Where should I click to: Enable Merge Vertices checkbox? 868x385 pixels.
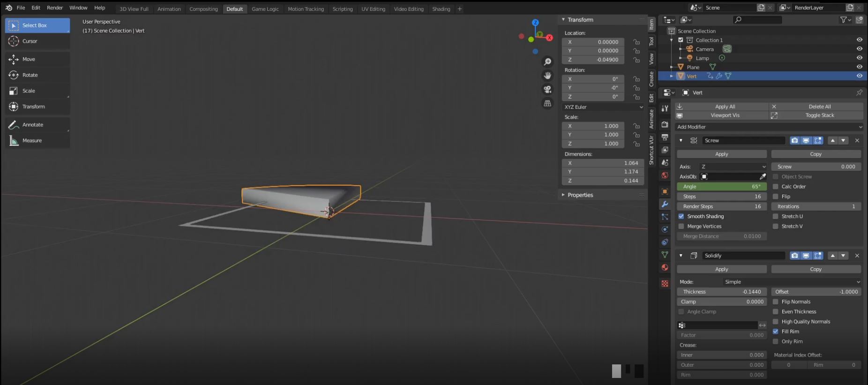click(x=681, y=226)
